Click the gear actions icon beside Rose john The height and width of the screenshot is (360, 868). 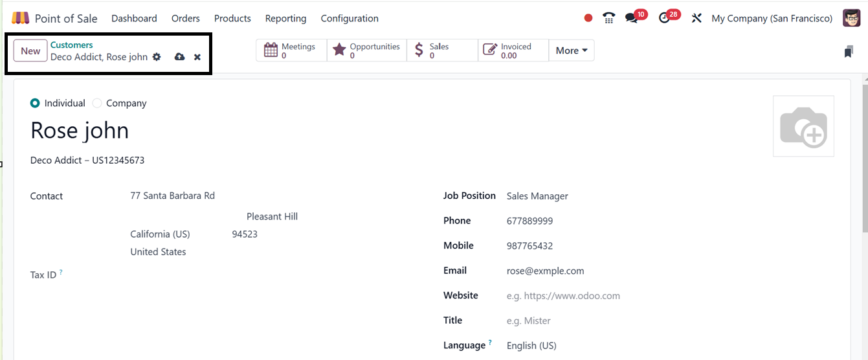(157, 57)
